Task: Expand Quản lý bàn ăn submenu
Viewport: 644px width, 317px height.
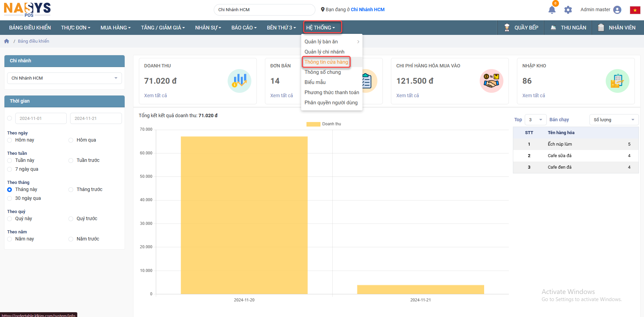Action: coord(332,42)
